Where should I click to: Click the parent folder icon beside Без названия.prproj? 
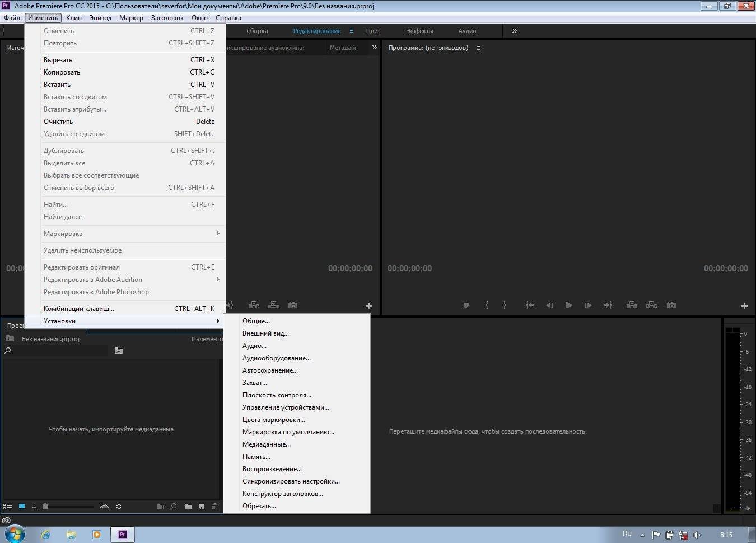10,338
